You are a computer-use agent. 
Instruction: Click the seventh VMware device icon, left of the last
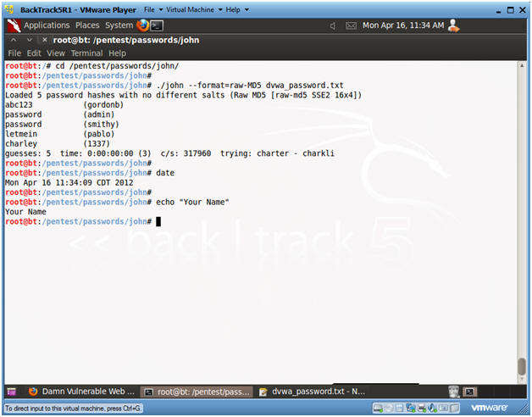(x=443, y=408)
